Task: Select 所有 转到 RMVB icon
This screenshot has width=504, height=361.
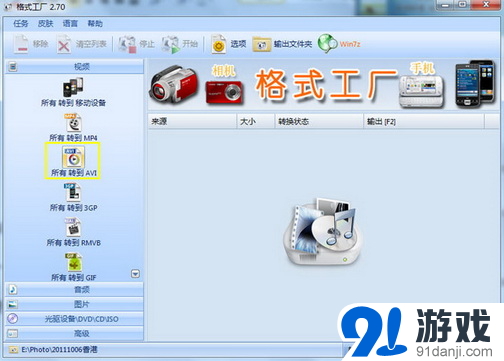Action: 73,227
